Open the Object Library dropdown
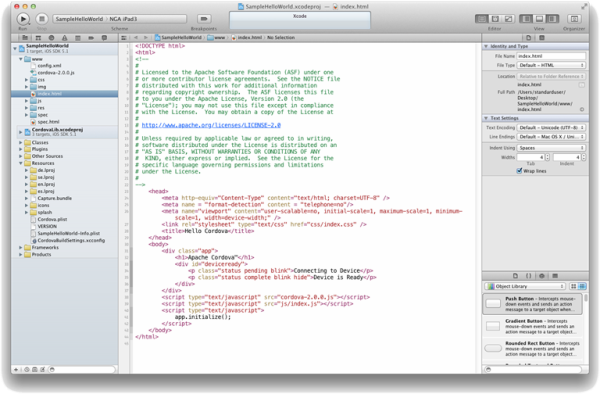Viewport: 600px width, 394px height. click(x=525, y=286)
